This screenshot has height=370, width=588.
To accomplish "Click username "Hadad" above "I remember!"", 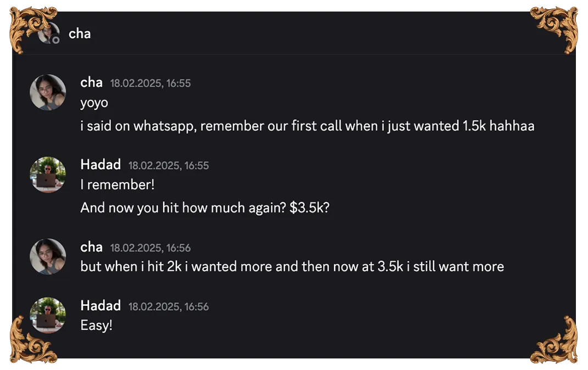I will [x=101, y=164].
